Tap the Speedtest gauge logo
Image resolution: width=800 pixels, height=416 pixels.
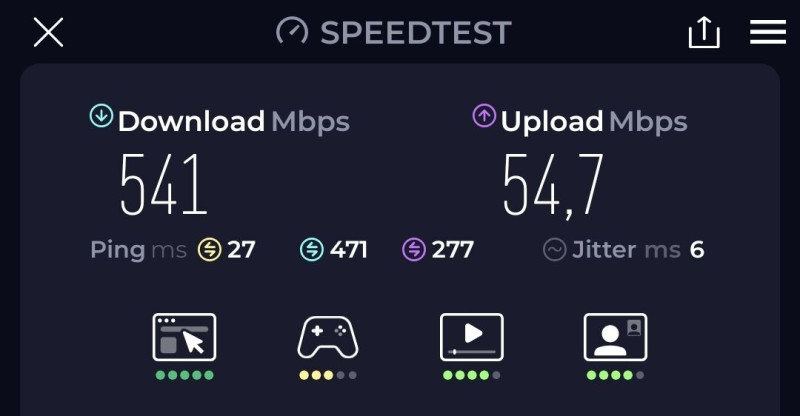tap(292, 32)
